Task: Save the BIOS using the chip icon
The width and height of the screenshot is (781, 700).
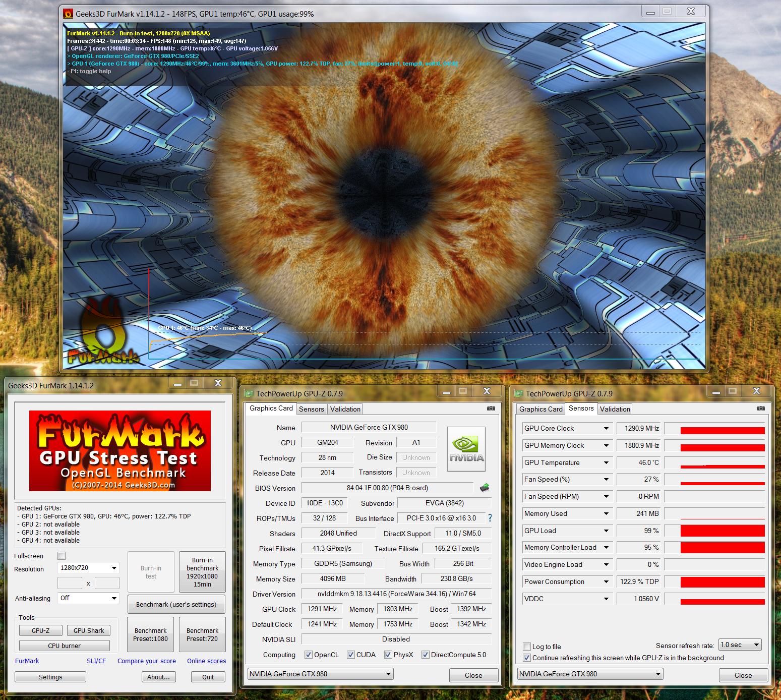Action: [x=484, y=488]
